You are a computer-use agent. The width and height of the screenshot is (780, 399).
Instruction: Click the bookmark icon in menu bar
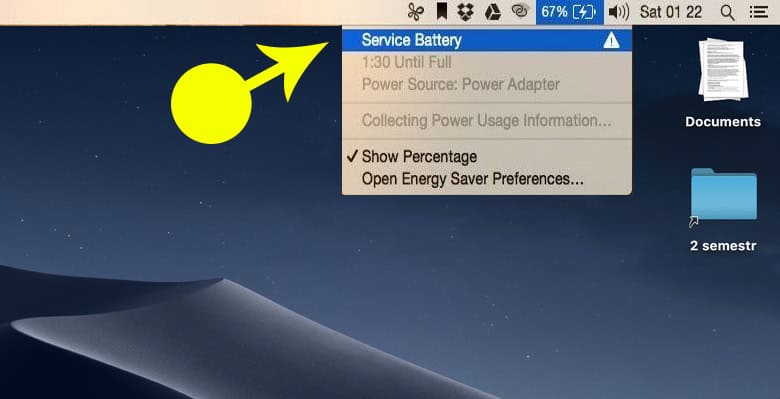441,12
